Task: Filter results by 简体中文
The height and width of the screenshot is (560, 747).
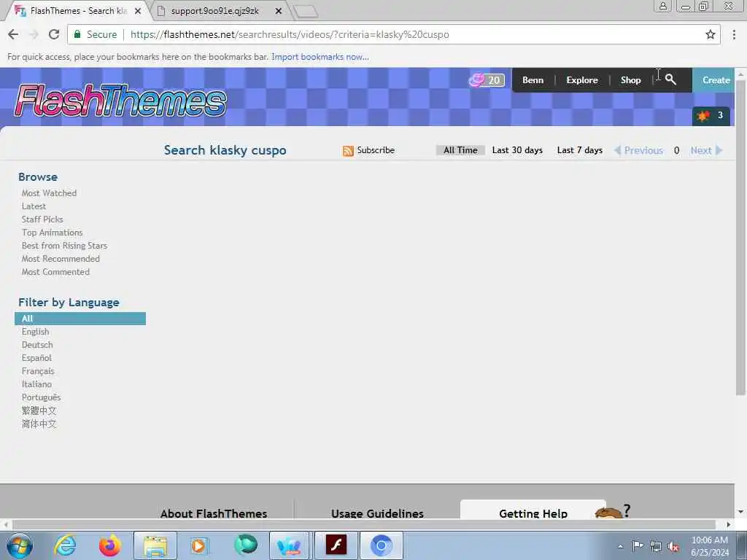Action: (x=39, y=424)
